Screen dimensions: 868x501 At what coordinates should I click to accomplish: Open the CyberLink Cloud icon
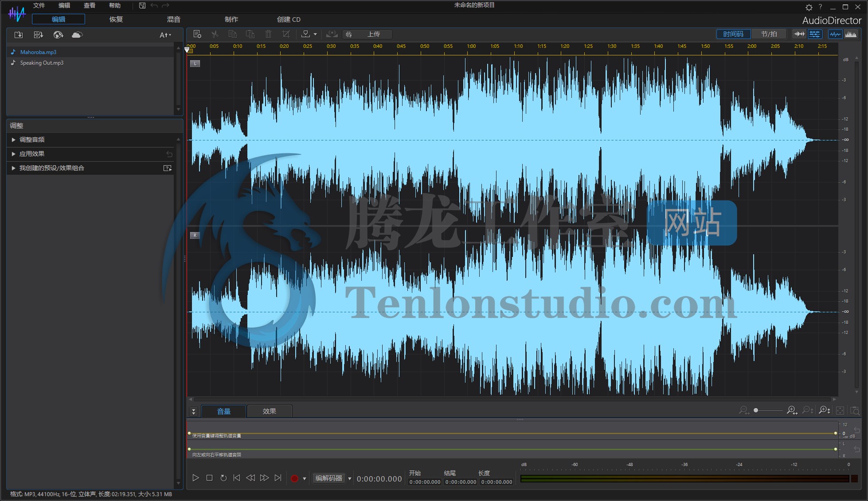[77, 35]
